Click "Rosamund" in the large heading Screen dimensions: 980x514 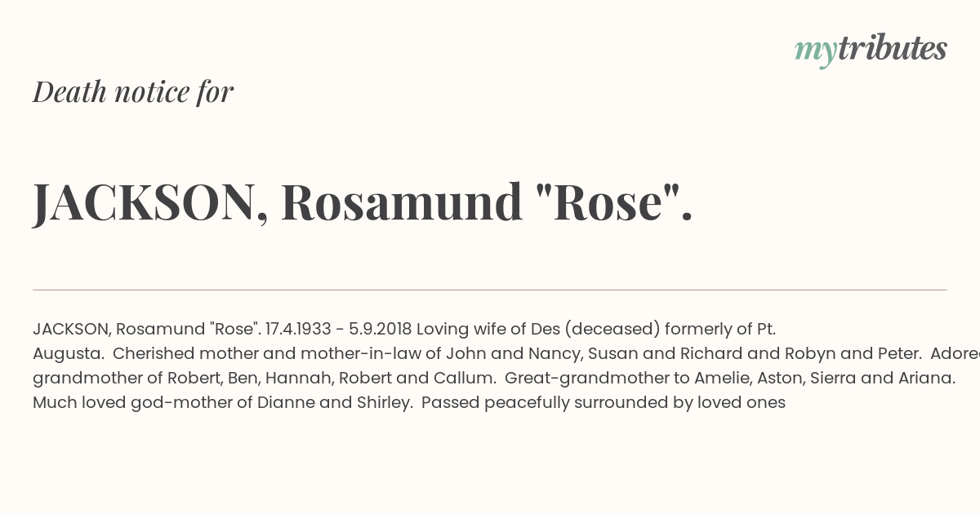pyautogui.click(x=402, y=202)
